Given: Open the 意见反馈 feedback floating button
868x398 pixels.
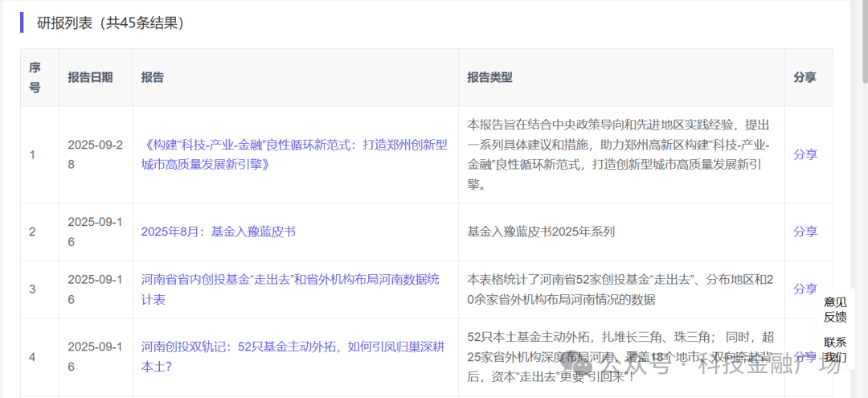Looking at the screenshot, I should point(834,310).
